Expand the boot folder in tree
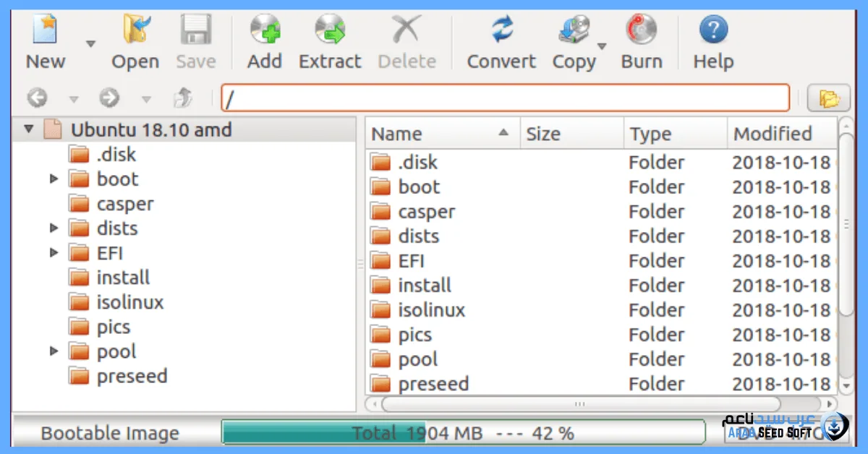Screen dimensions: 868x454 pyautogui.click(x=54, y=179)
